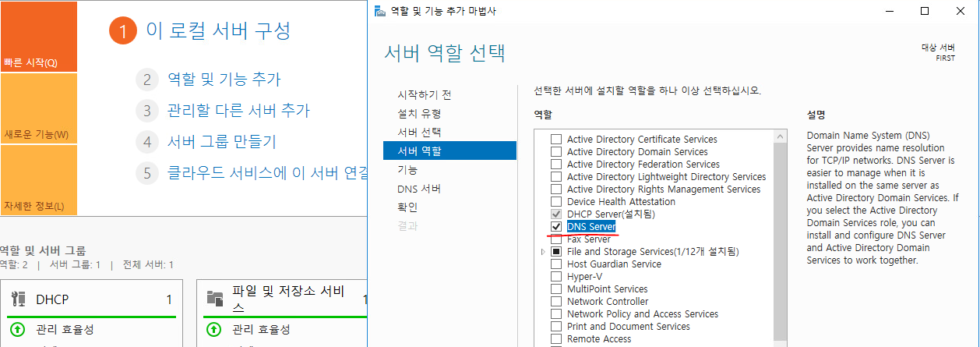Select Network Controller role label

point(608,302)
